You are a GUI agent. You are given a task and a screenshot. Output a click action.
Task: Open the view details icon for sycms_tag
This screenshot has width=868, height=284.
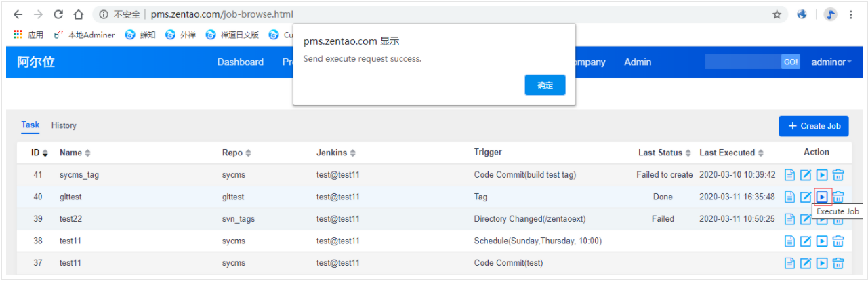click(789, 175)
